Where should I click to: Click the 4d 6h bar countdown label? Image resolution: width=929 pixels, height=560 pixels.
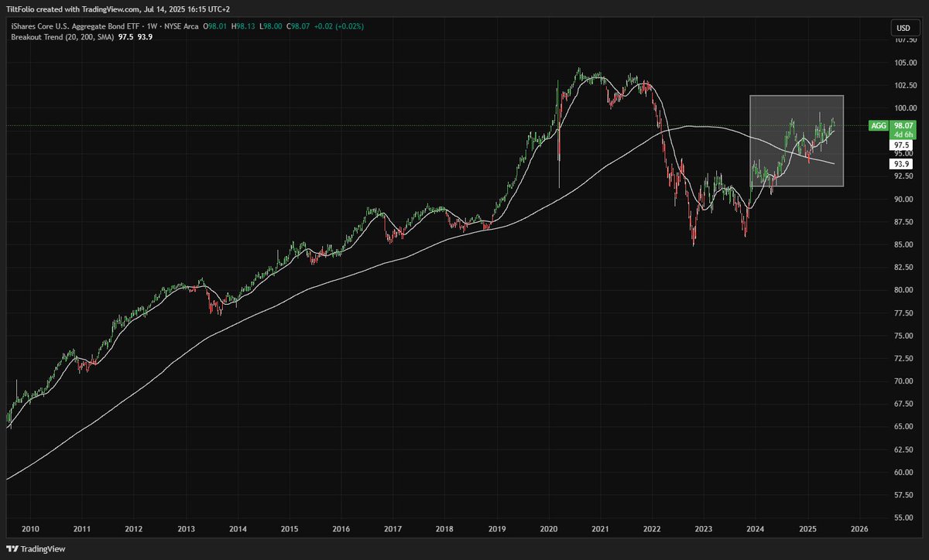pos(903,134)
